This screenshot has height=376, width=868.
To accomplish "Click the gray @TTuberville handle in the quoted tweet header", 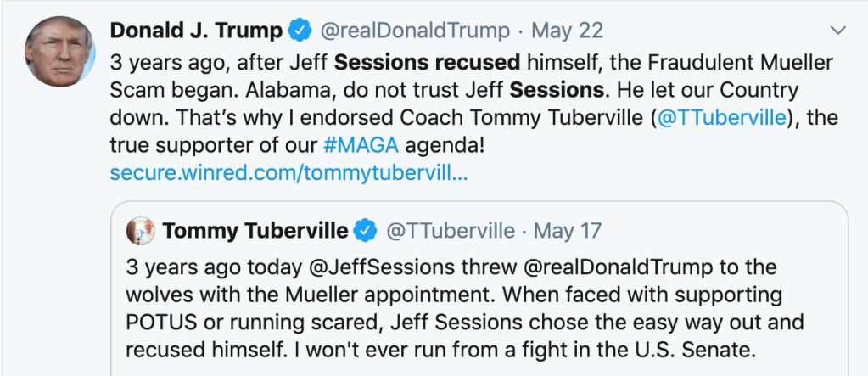I will [451, 231].
